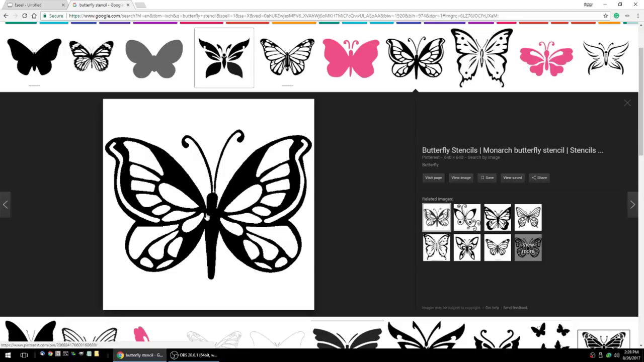Open the Windows Start menu
Screen dimensions: 644x362
coord(8,355)
